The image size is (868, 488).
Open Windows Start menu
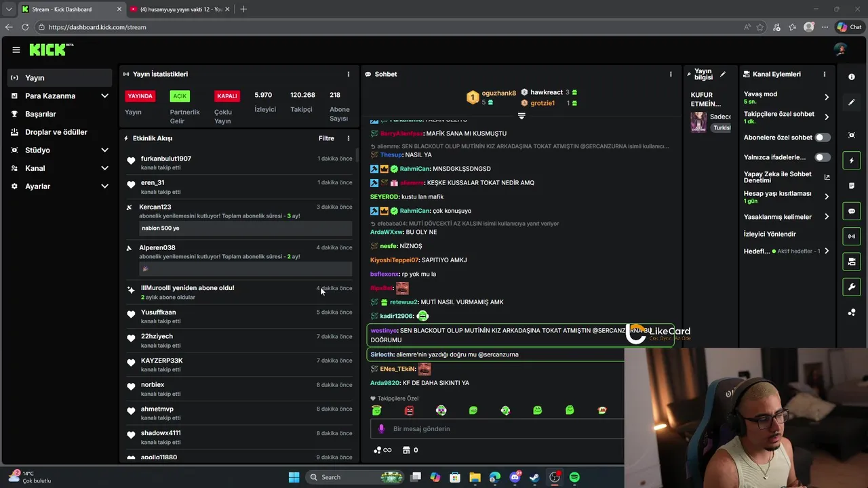294,477
